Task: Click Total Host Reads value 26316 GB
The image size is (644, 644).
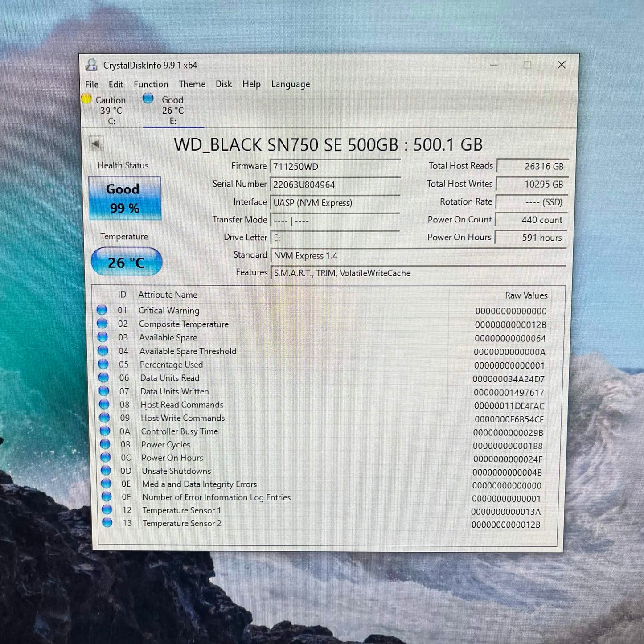Action: pos(532,166)
